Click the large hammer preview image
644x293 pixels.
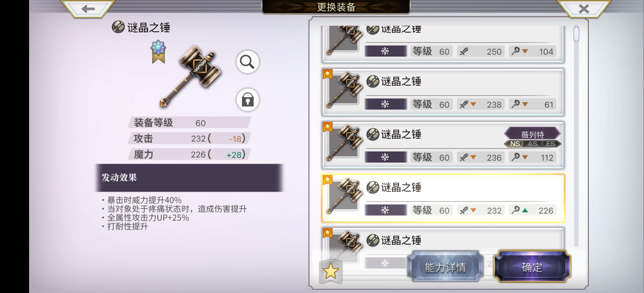pyautogui.click(x=191, y=77)
